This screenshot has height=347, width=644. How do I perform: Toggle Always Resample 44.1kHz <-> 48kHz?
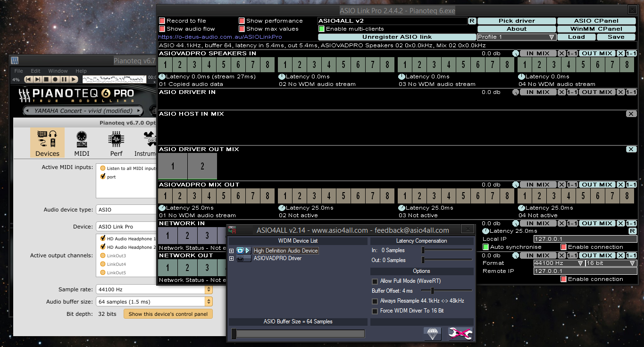pos(375,301)
